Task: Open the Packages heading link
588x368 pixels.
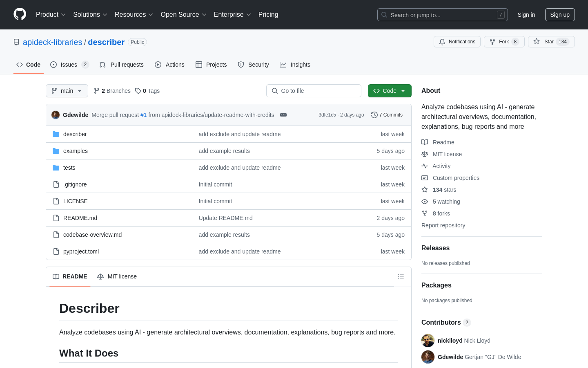Action: pos(436,285)
